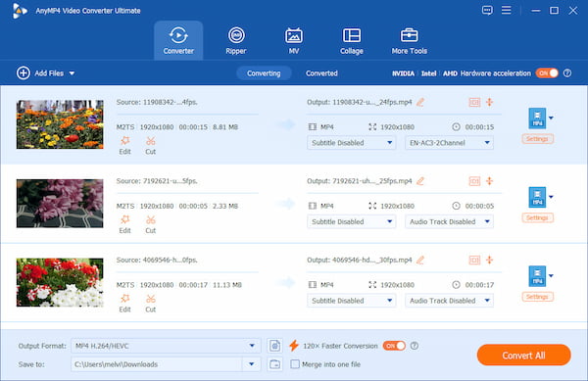
Task: Open the feedback message icon in title bar
Action: pyautogui.click(x=487, y=10)
